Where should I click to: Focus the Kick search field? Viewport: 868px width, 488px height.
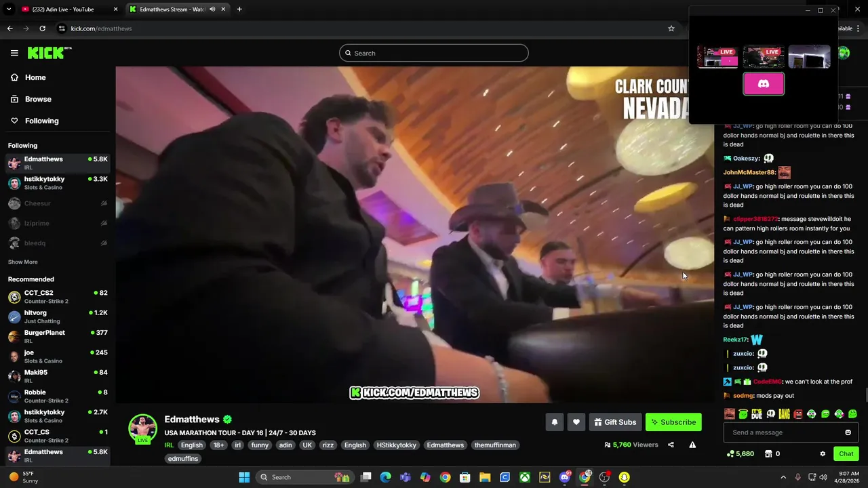pyautogui.click(x=434, y=53)
